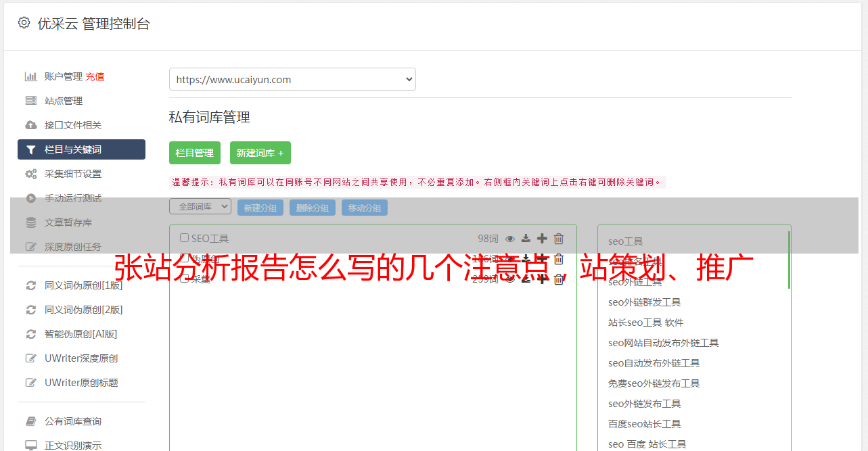Click trash icon in 采集 row
Viewport: 868px width, 451px height.
point(559,279)
